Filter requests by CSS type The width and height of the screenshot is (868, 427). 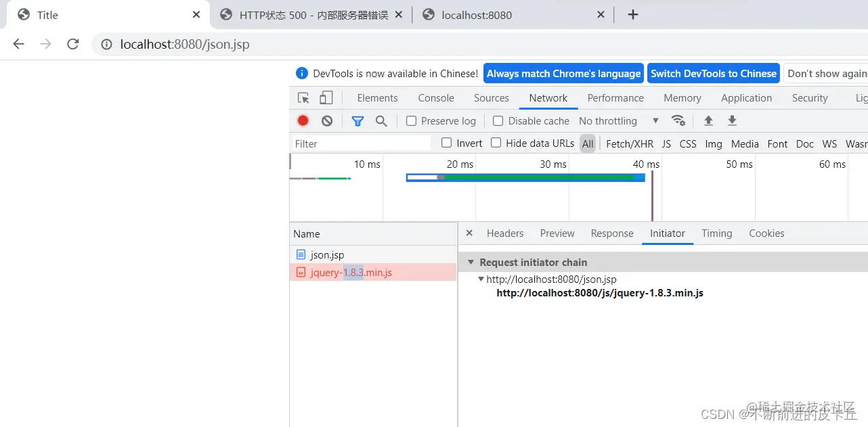coord(688,143)
